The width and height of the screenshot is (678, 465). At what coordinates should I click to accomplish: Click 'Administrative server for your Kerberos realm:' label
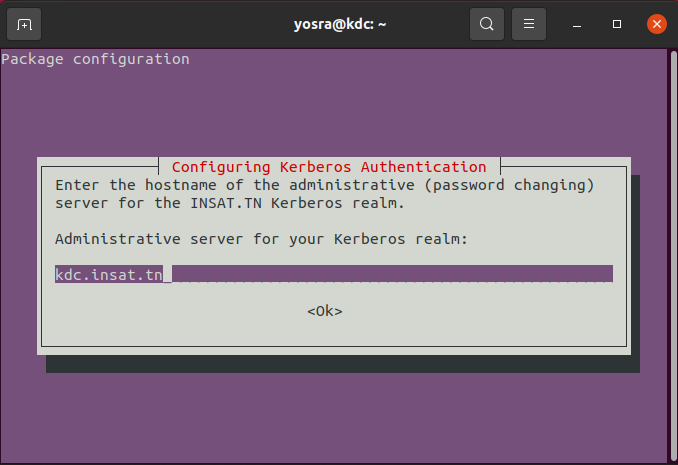coord(262,239)
